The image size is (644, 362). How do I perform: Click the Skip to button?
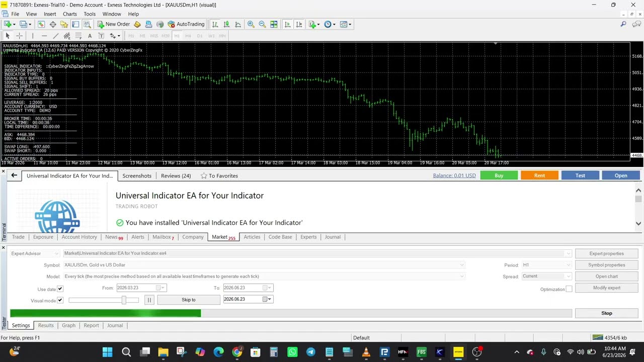[189, 300]
